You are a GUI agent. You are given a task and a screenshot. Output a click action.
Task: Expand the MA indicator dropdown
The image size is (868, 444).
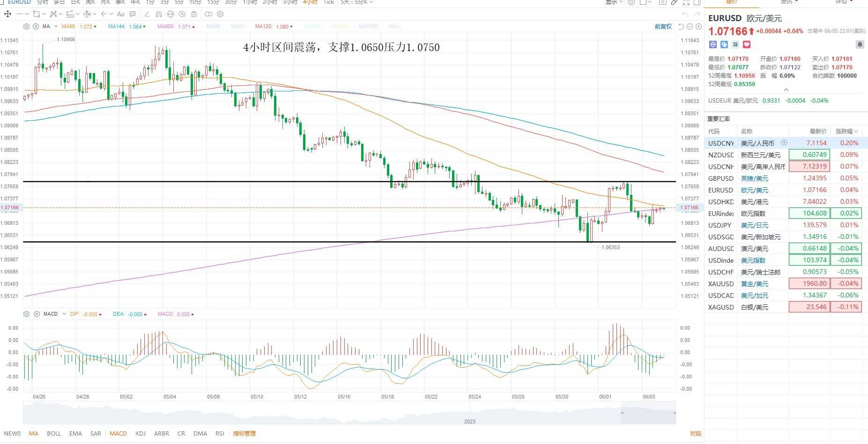point(56,26)
